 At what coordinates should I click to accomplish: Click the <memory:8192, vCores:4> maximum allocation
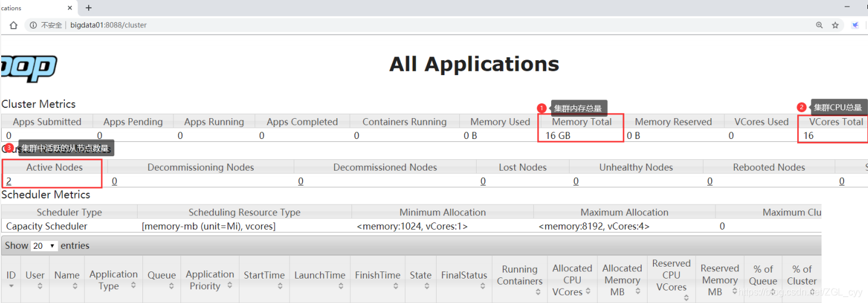point(594,227)
